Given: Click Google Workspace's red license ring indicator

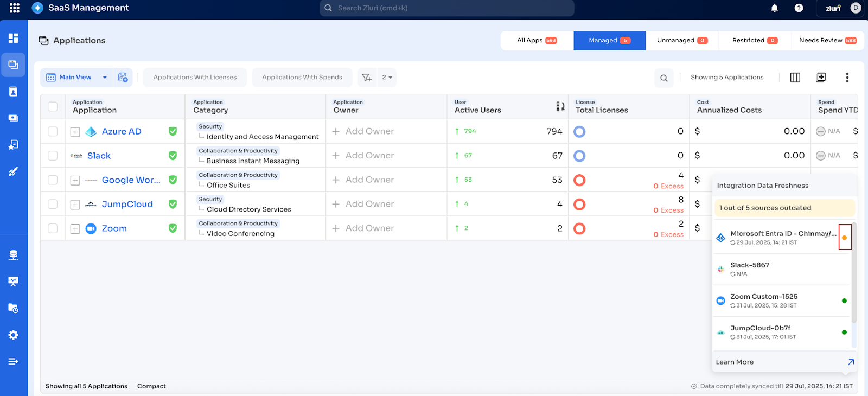Looking at the screenshot, I should click(x=579, y=180).
